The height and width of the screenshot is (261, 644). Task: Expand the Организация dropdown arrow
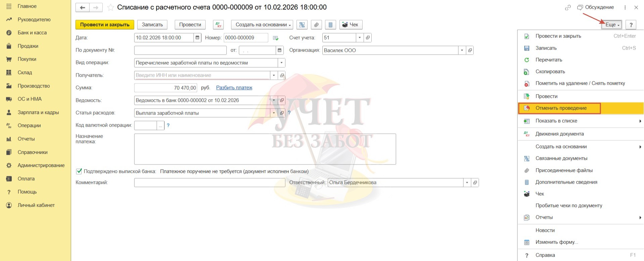pyautogui.click(x=462, y=50)
